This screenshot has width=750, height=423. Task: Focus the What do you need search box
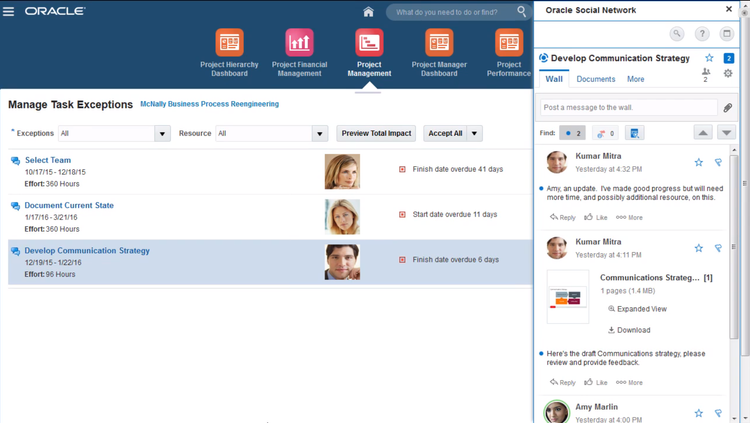click(452, 12)
